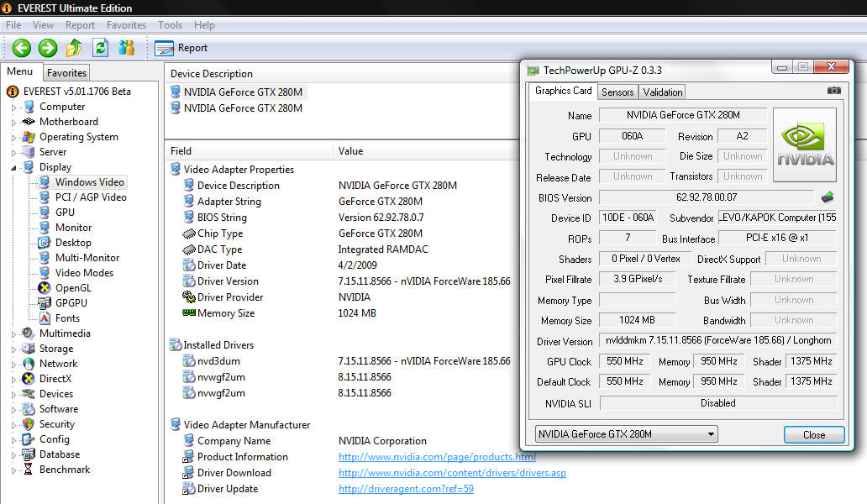Open the Report toolbar button
867x504 pixels.
[181, 48]
